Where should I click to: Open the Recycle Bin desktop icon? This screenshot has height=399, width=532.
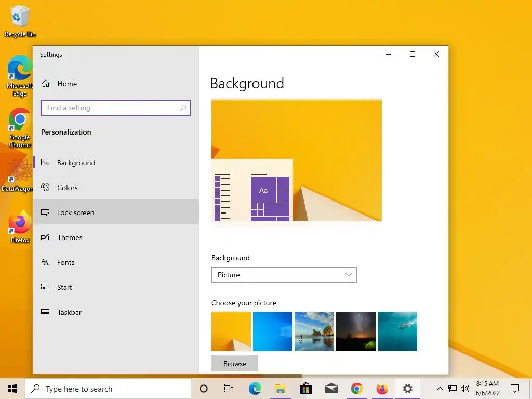tap(20, 21)
